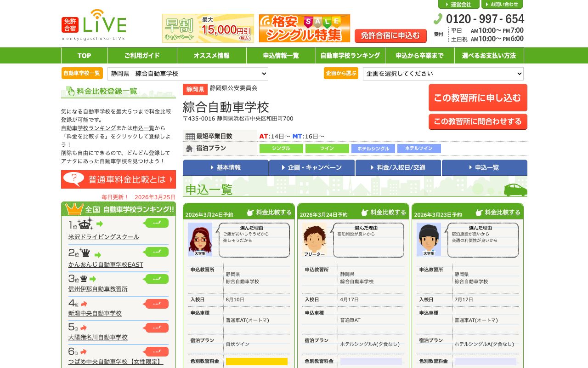The width and height of the screenshot is (588, 368).
Task: Click the yellow 色別教習料金 color bar
Action: pos(256,362)
